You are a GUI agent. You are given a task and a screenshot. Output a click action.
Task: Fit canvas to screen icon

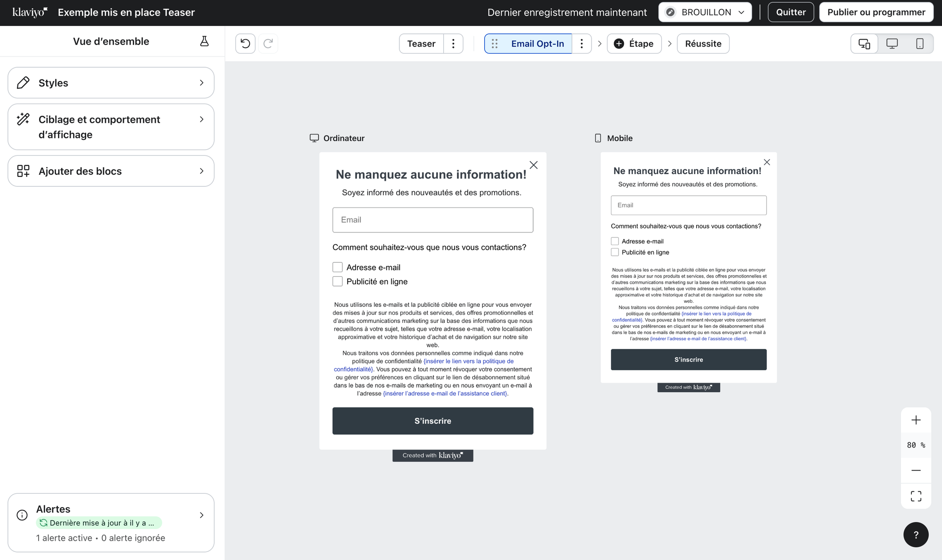tap(916, 496)
